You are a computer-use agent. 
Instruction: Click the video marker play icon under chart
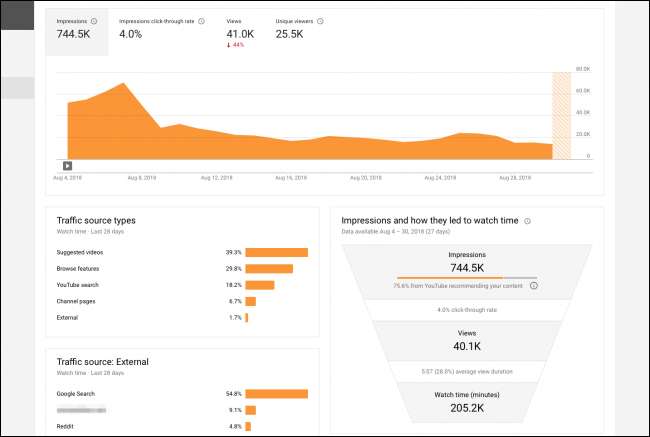67,166
